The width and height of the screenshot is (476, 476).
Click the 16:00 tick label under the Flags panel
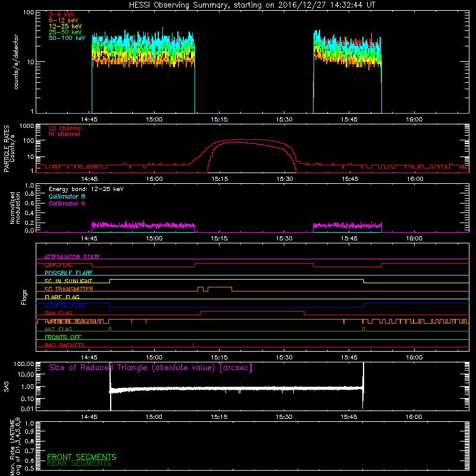pos(414,358)
